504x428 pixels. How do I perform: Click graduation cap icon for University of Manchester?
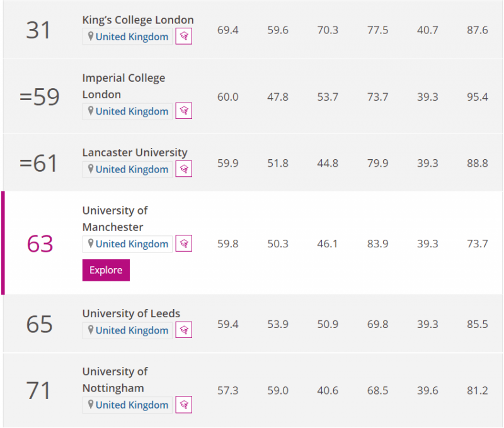click(183, 244)
